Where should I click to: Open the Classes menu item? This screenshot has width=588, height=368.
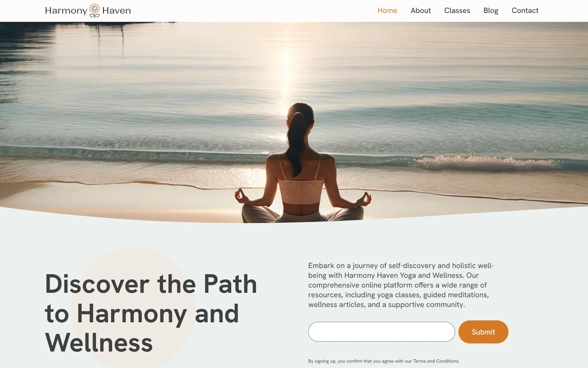click(x=457, y=11)
